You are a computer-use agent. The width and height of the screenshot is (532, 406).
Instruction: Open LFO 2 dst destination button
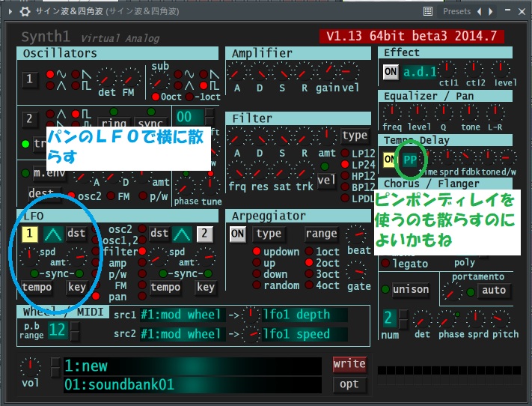159,234
